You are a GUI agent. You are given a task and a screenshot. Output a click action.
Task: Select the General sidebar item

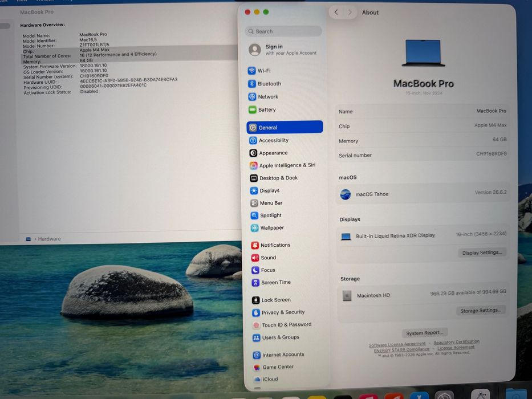285,127
